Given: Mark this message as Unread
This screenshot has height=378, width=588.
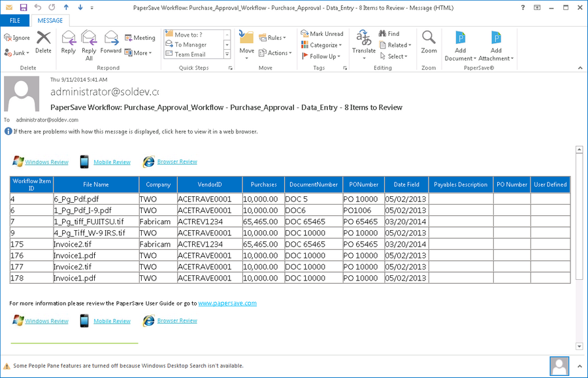Looking at the screenshot, I should pos(322,33).
